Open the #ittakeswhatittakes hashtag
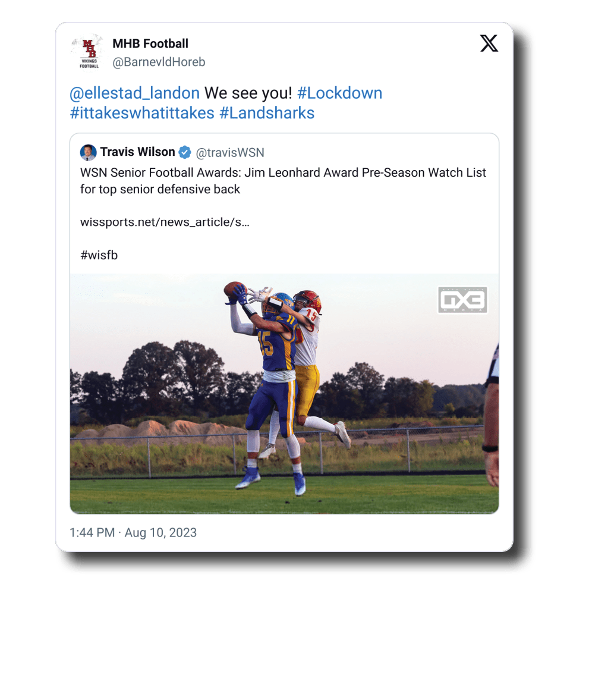Image resolution: width=592 pixels, height=700 pixels. click(142, 113)
